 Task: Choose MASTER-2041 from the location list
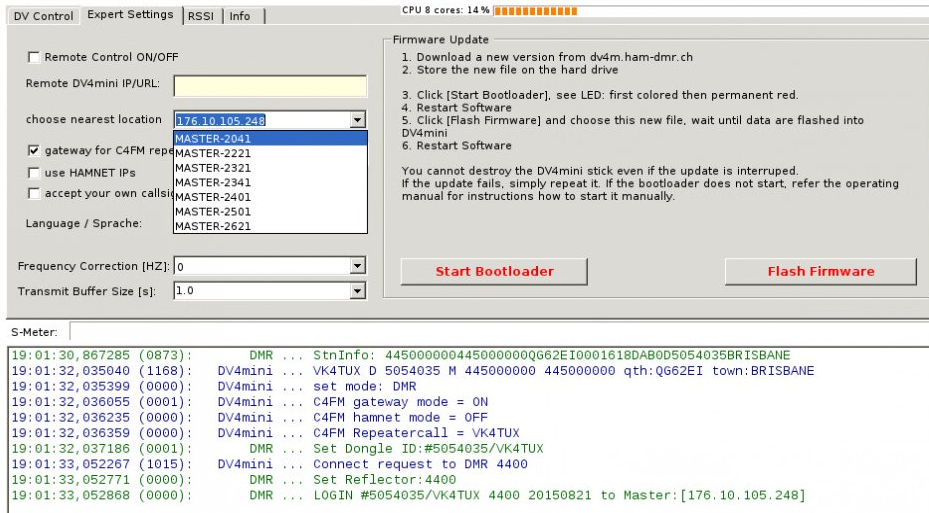pos(270,139)
